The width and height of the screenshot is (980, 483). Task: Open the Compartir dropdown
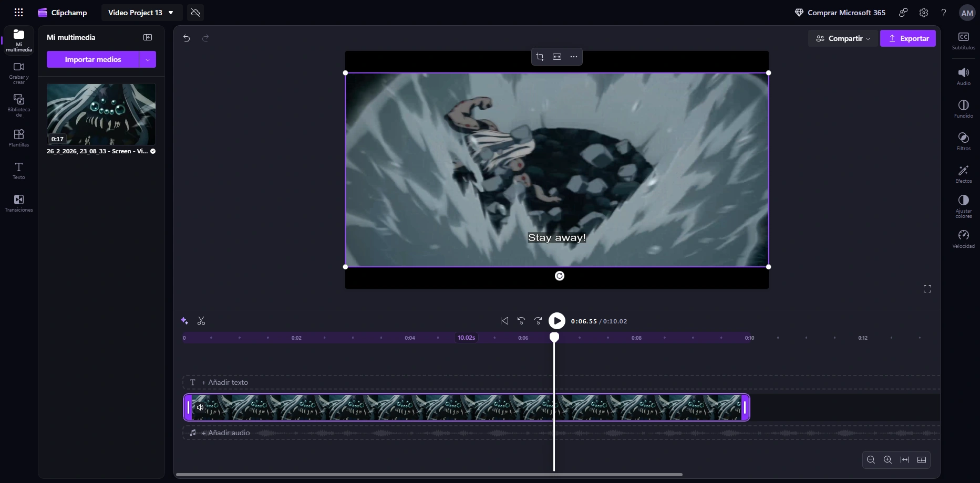843,38
